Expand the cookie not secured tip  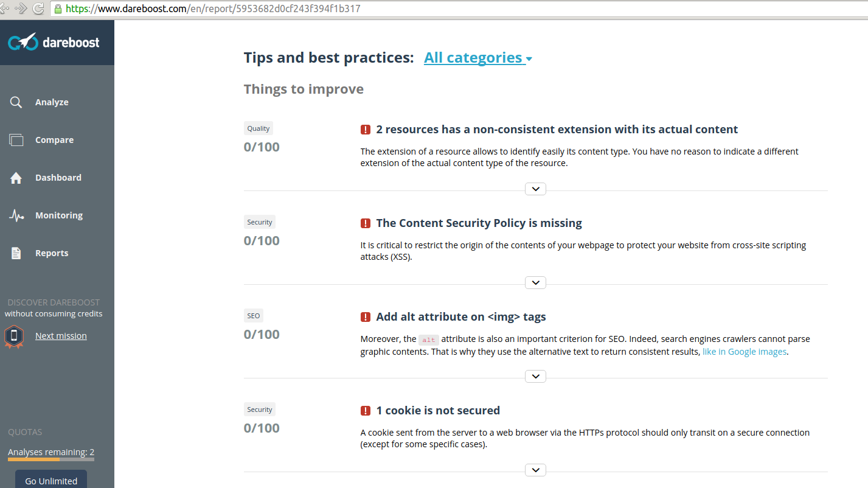535,470
